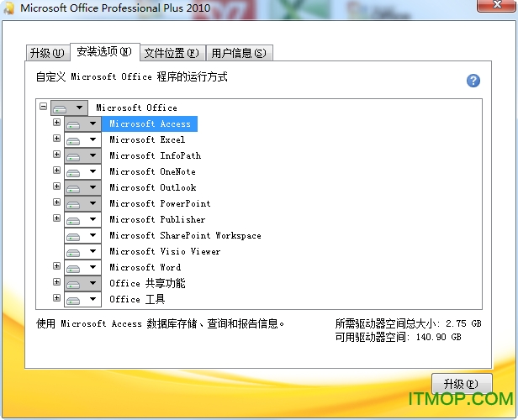Open install option dropdown for Office 工具
This screenshot has width=518, height=420.
[x=82, y=299]
